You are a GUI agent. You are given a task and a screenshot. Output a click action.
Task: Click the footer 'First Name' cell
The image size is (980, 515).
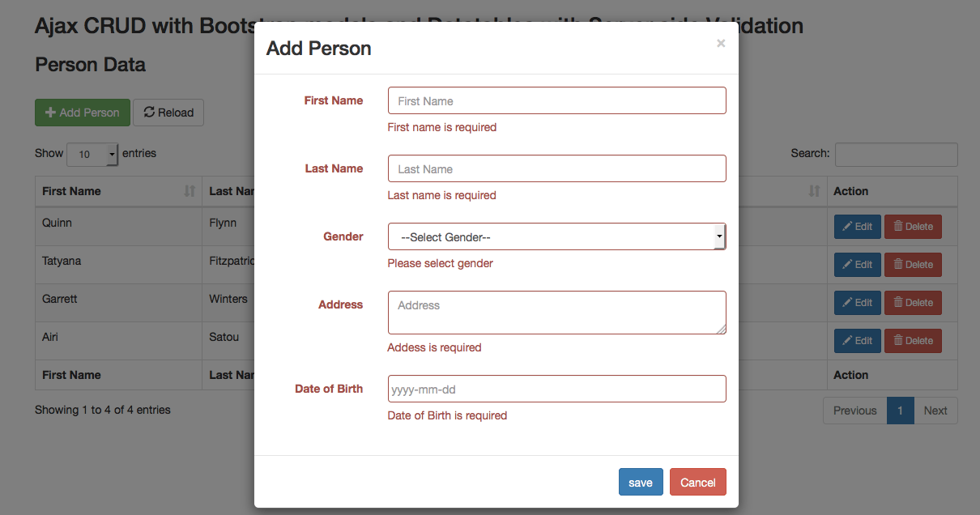coord(118,375)
